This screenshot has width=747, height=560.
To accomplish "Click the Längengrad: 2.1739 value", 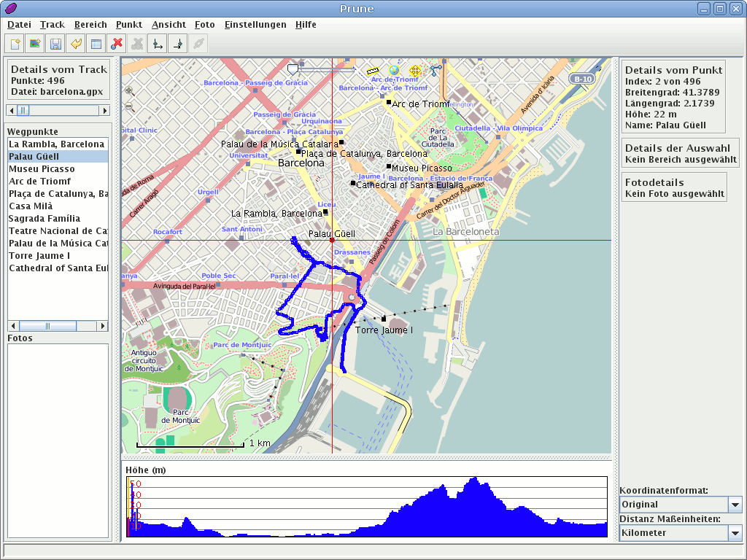I will tap(670, 104).
